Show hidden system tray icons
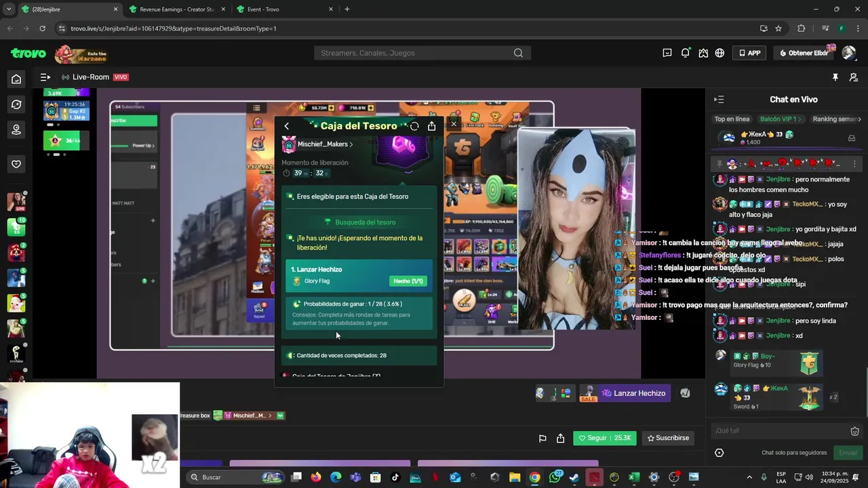The image size is (868, 488). click(x=749, y=477)
